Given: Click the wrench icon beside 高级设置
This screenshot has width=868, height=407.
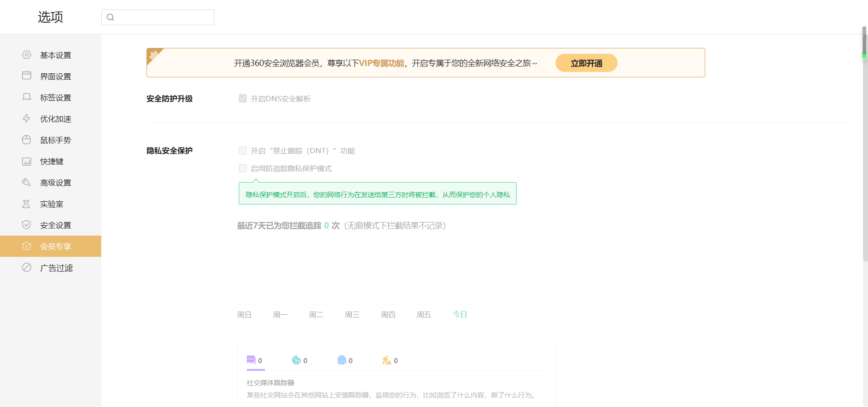Looking at the screenshot, I should click(x=26, y=182).
